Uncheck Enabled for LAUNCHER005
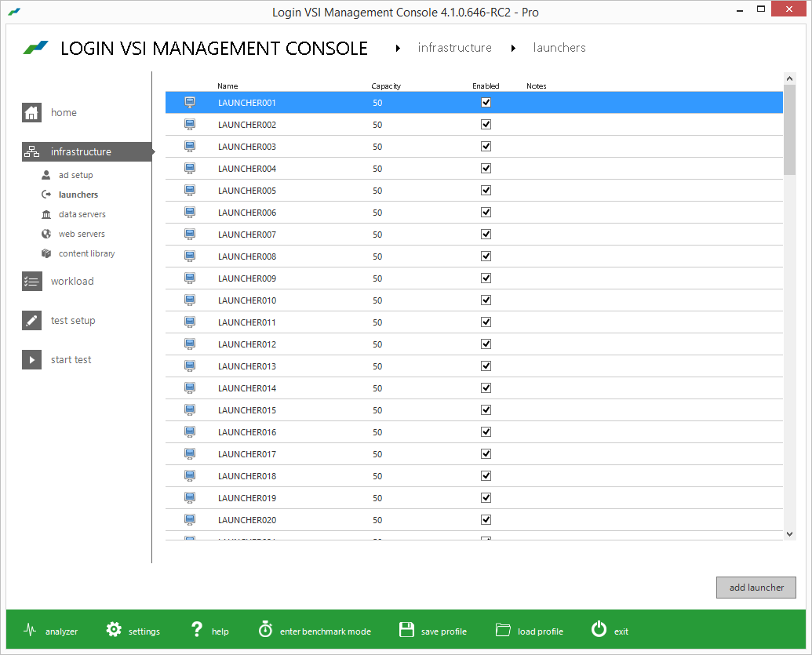The height and width of the screenshot is (655, 812). [x=486, y=190]
